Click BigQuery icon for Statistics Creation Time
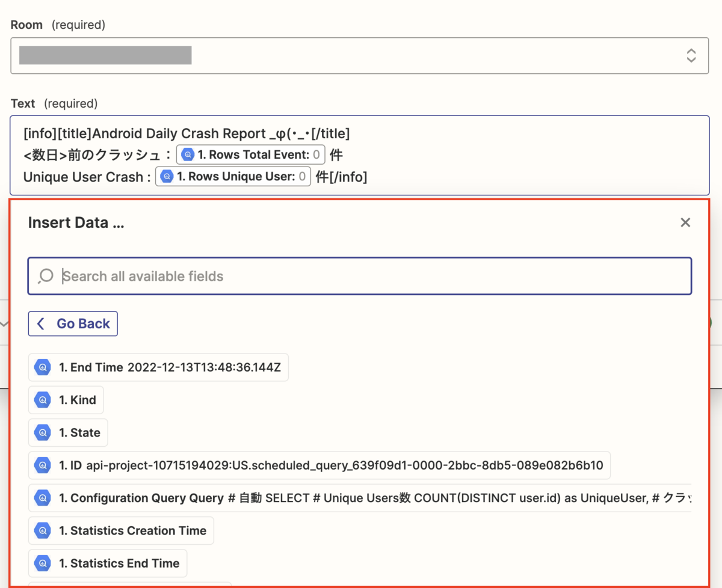722x588 pixels. click(43, 530)
